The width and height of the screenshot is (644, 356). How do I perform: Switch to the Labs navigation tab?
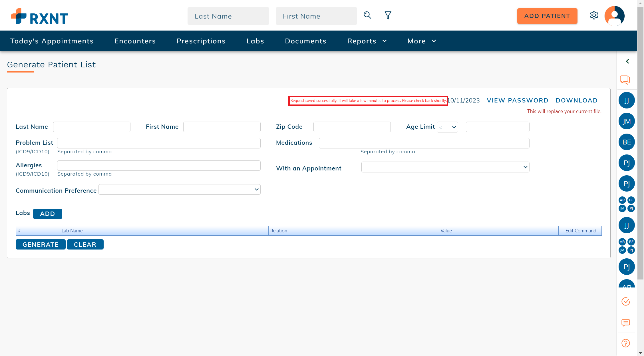pos(255,41)
